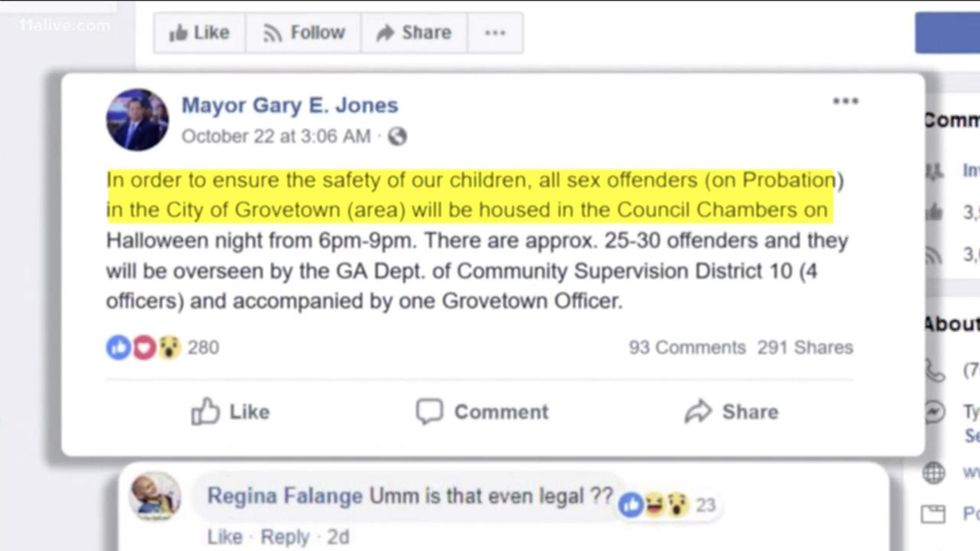Viewport: 980px width, 551px height.
Task: Open the post options three-dot menu
Action: 845,101
